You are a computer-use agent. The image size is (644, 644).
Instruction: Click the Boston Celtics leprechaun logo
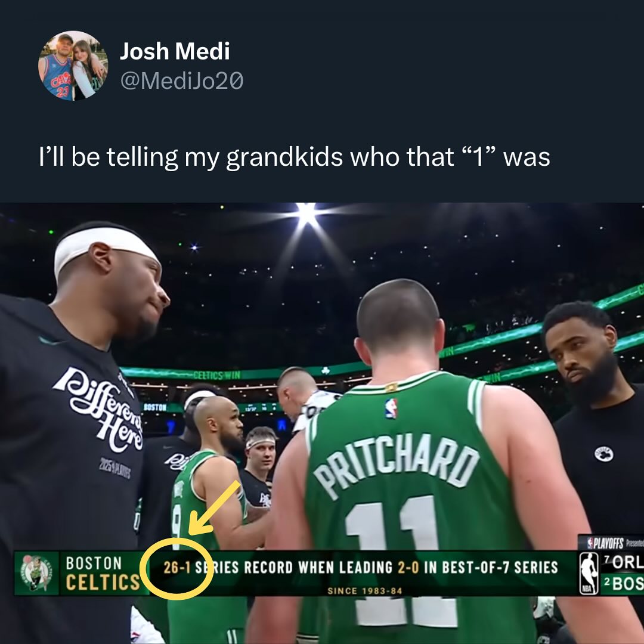click(x=36, y=573)
